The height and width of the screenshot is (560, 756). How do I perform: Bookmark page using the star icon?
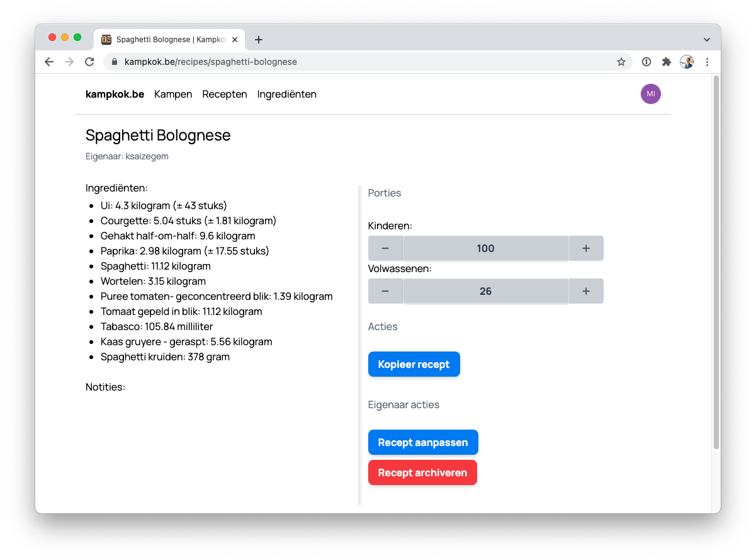(621, 62)
